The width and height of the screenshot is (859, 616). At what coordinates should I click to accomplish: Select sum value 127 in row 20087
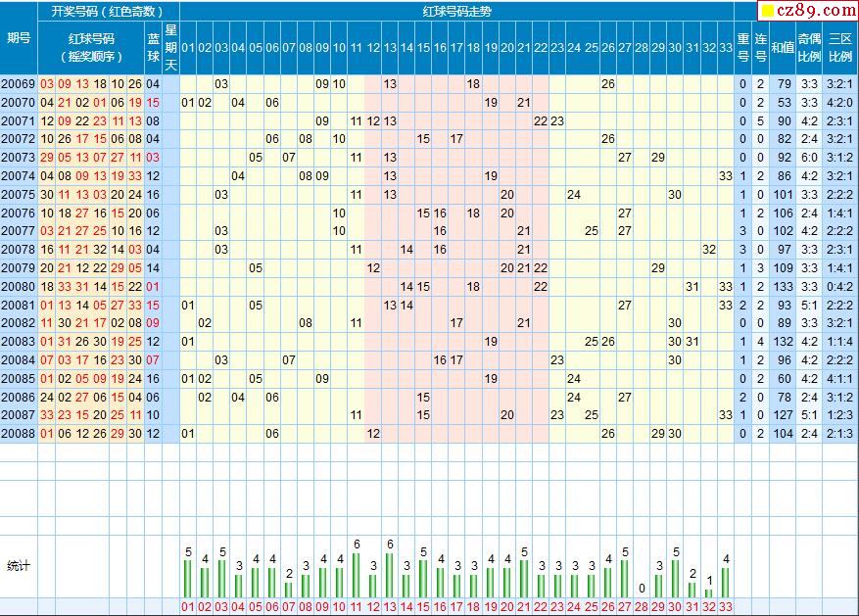point(783,414)
